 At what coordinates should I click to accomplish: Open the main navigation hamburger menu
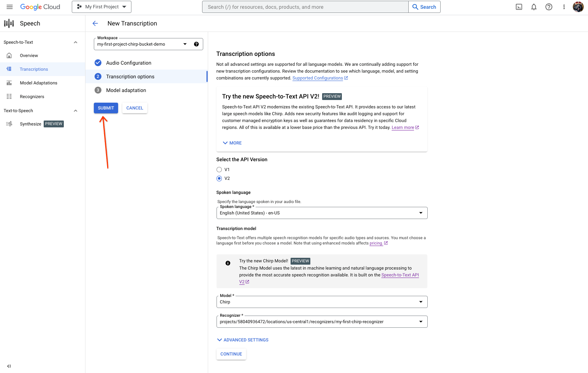coord(9,7)
